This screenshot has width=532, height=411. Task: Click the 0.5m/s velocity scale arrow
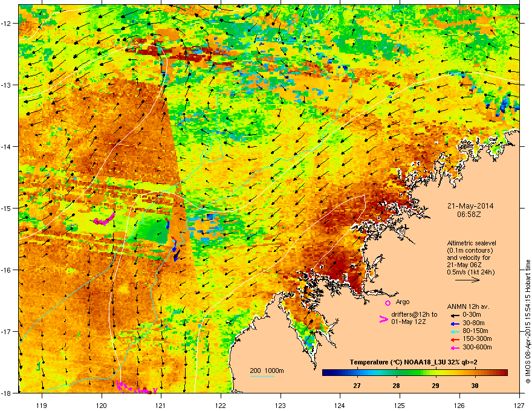pos(467,280)
